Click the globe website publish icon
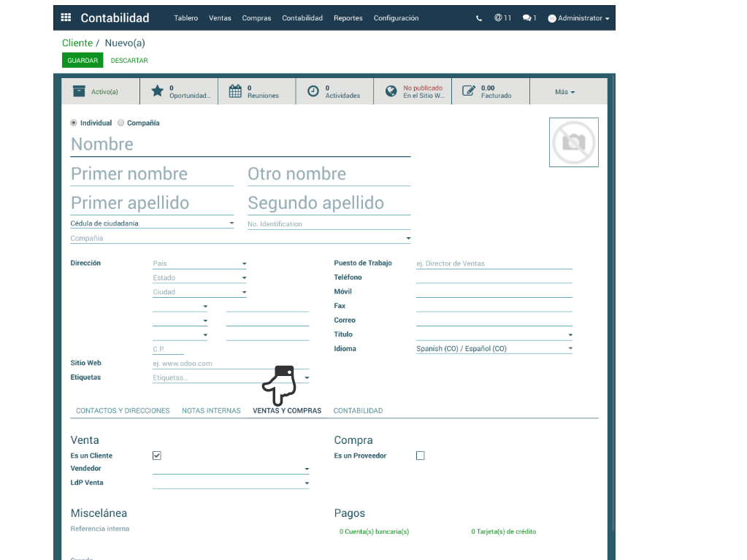The image size is (747, 560). [x=391, y=91]
